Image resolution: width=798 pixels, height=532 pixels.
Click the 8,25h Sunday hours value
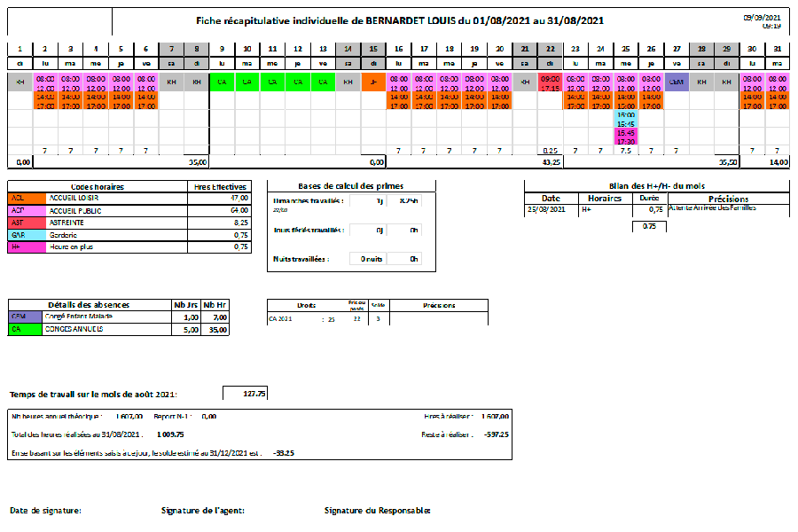pyautogui.click(x=408, y=200)
